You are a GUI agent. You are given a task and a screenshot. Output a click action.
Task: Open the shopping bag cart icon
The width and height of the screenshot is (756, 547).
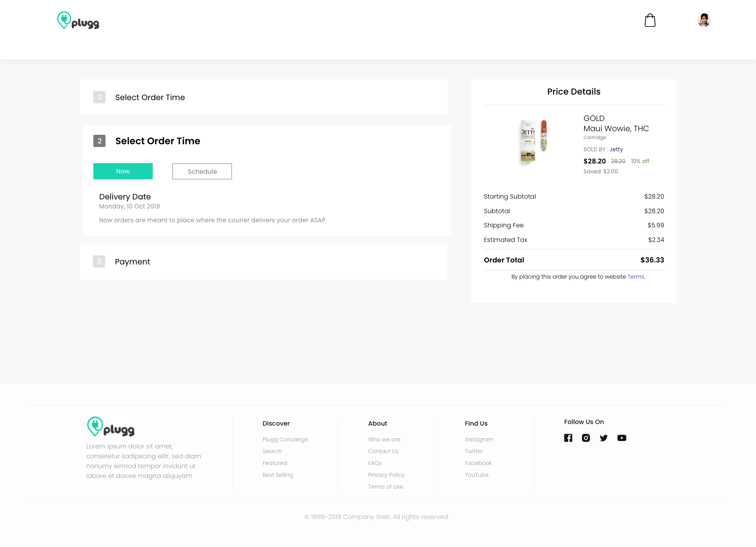point(650,20)
